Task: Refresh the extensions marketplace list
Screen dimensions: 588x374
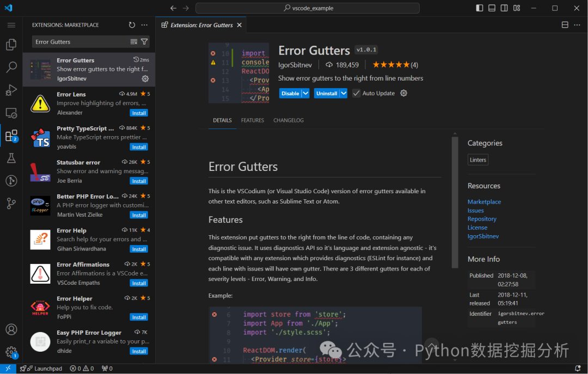Action: [132, 25]
